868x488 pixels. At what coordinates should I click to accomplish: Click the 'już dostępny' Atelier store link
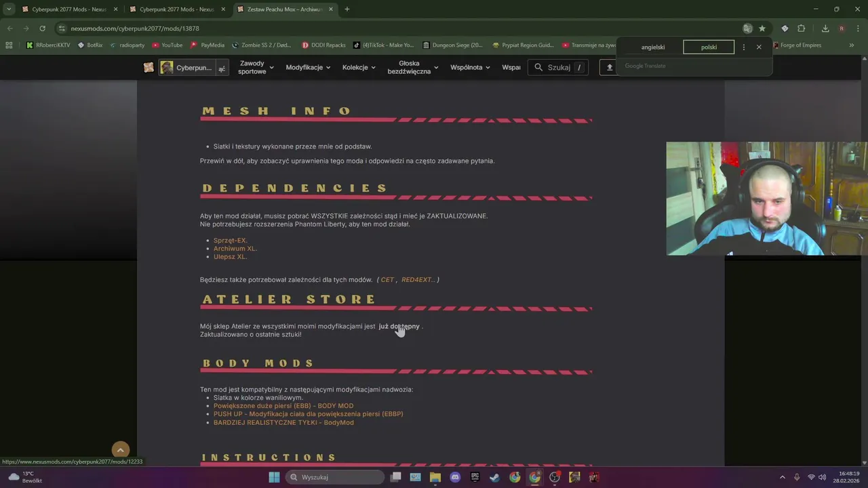tap(399, 326)
